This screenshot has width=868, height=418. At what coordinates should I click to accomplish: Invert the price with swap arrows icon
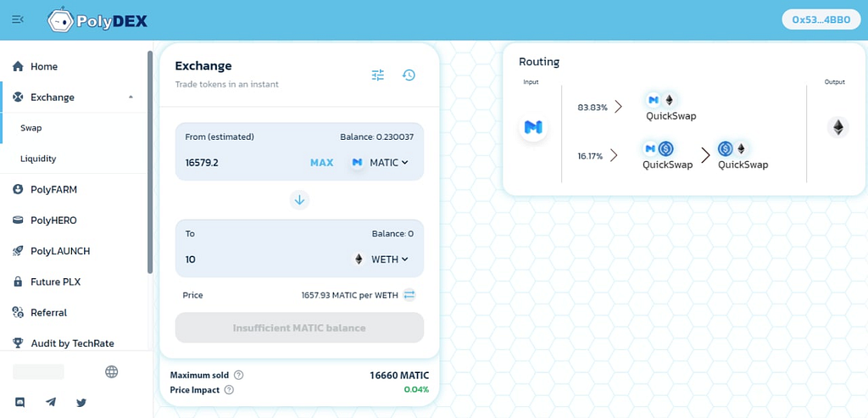(x=409, y=295)
